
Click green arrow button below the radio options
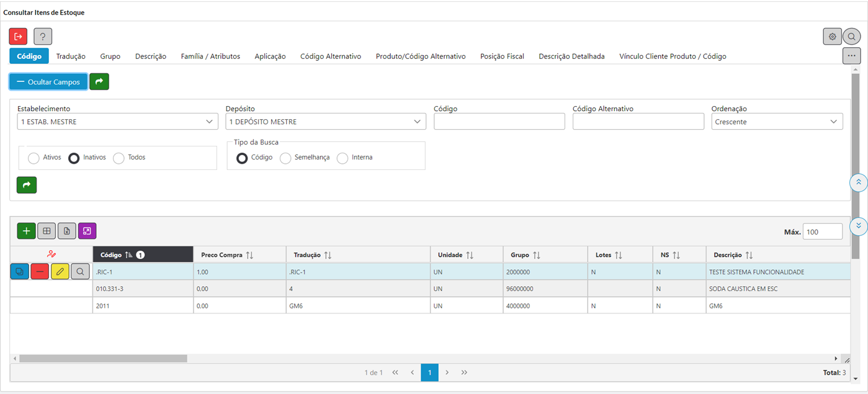27,185
